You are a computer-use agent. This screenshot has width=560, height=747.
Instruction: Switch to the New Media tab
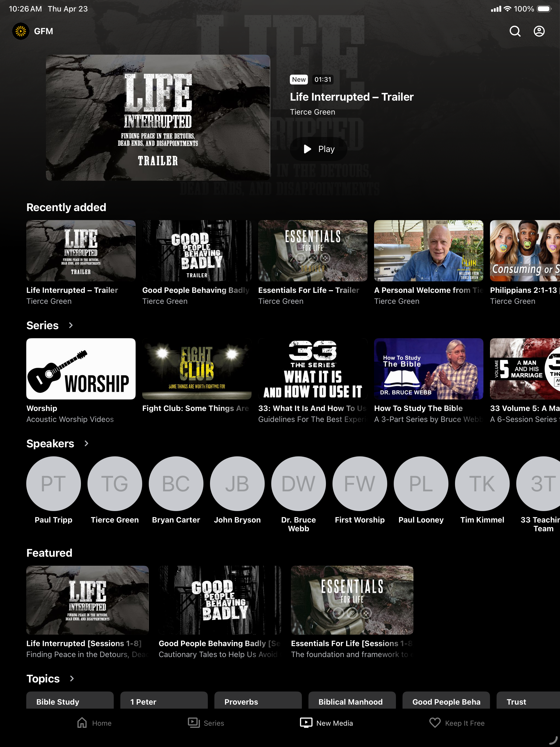tap(326, 723)
